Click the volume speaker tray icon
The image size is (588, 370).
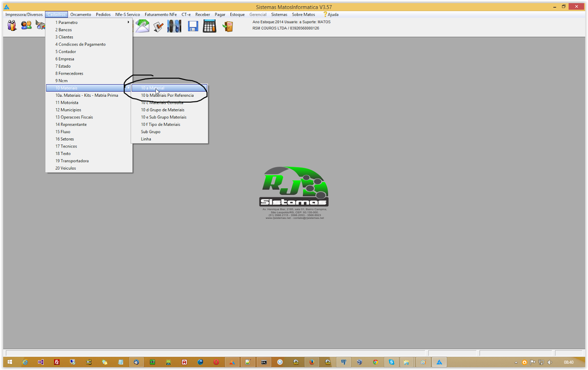(x=549, y=362)
